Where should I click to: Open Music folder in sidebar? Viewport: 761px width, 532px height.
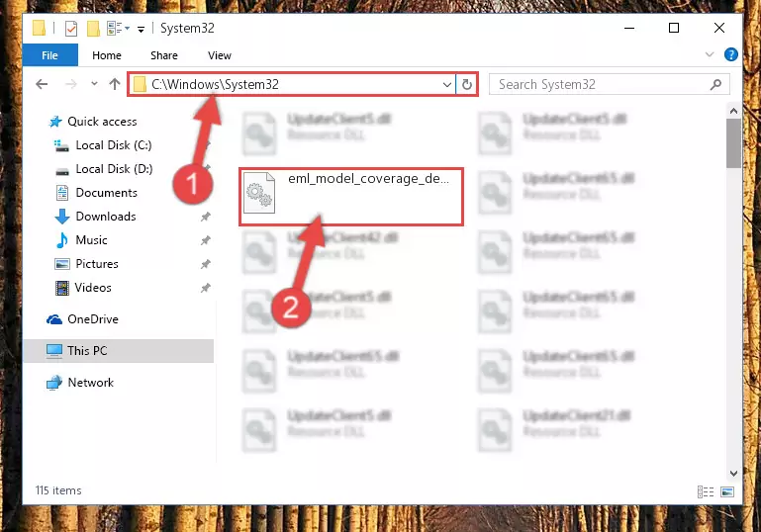[x=91, y=240]
